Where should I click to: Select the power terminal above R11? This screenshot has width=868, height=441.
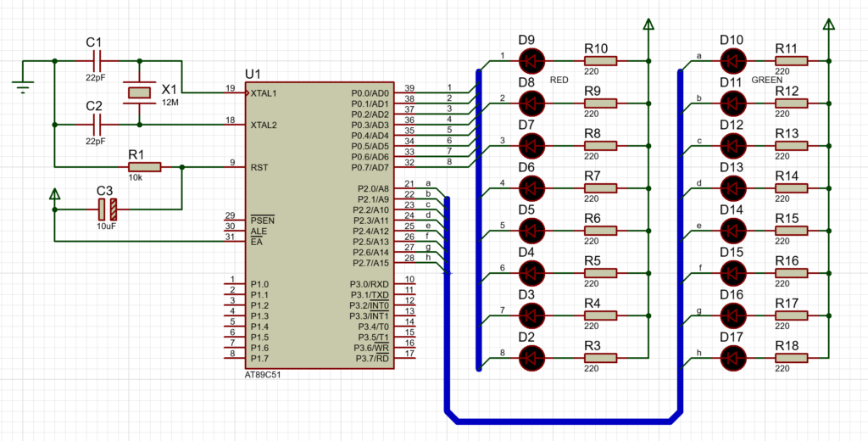pyautogui.click(x=829, y=26)
